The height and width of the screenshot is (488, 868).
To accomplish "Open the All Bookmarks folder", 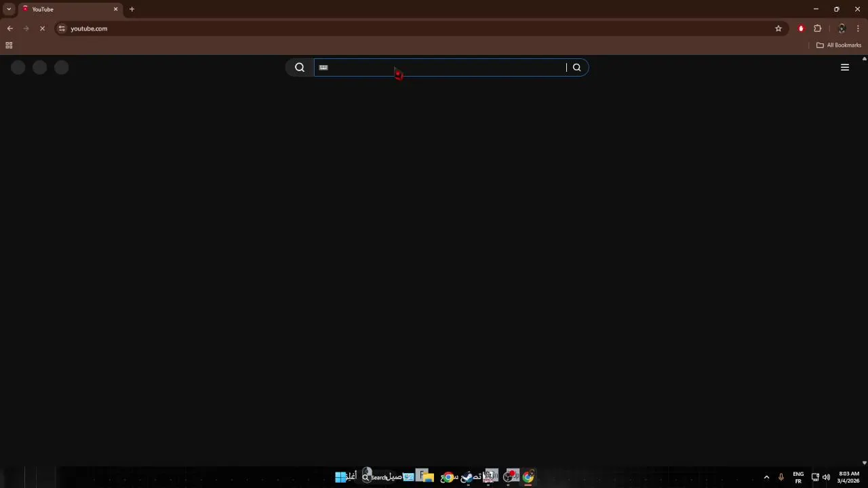I will coord(839,45).
